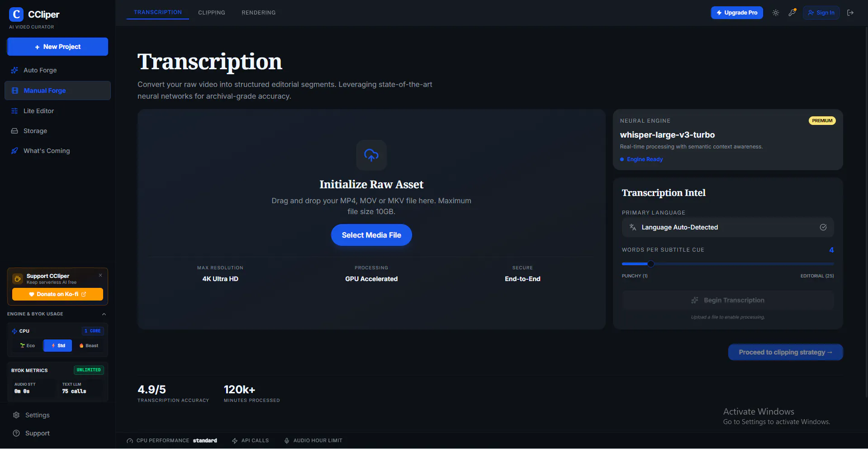Screen dimensions: 868x449
Task: Open Settings from the sidebar
Action: click(x=57, y=415)
